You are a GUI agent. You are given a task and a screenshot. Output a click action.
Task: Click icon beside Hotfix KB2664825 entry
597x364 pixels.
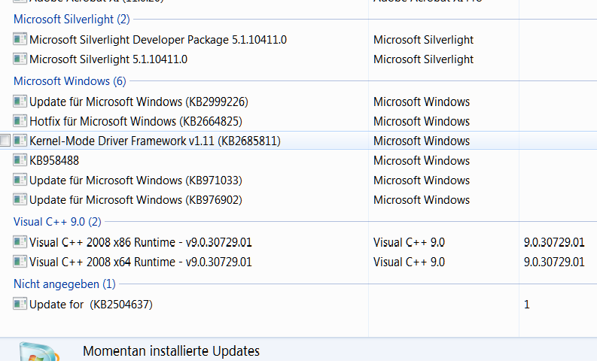point(20,121)
